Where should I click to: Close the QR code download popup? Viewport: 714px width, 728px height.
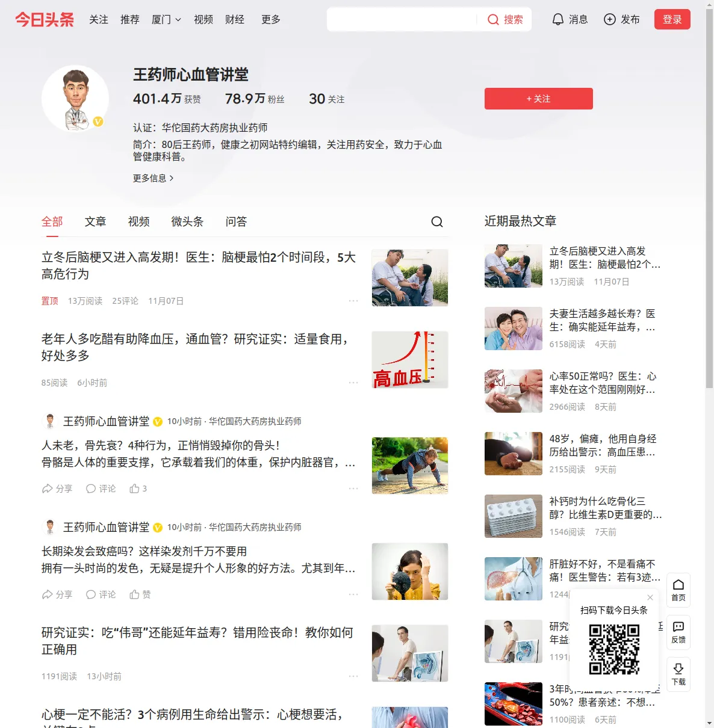pyautogui.click(x=650, y=597)
